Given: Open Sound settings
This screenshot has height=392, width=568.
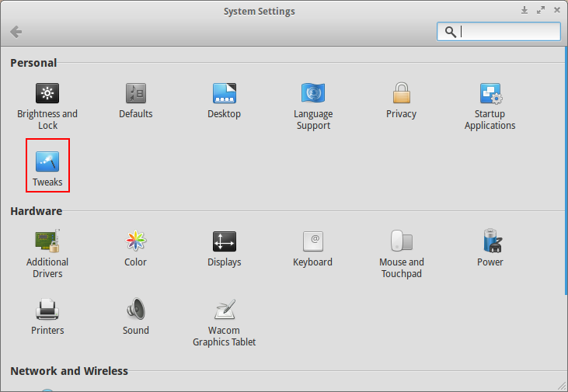Looking at the screenshot, I should (136, 317).
